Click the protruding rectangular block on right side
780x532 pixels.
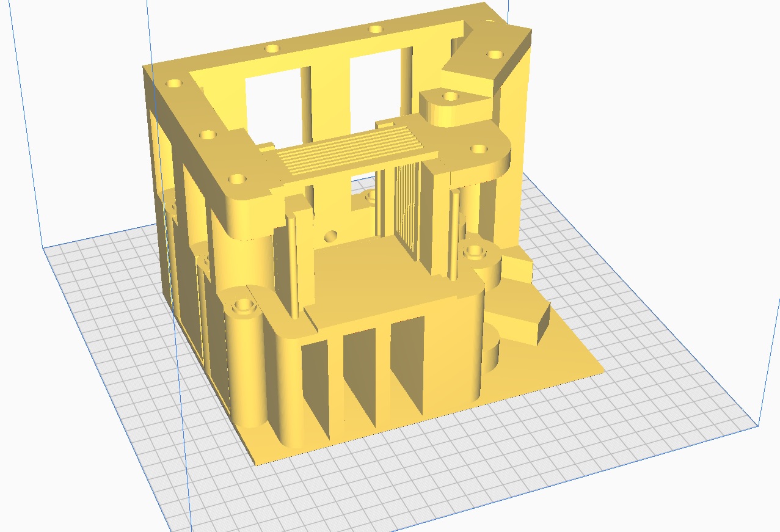[x=520, y=318]
